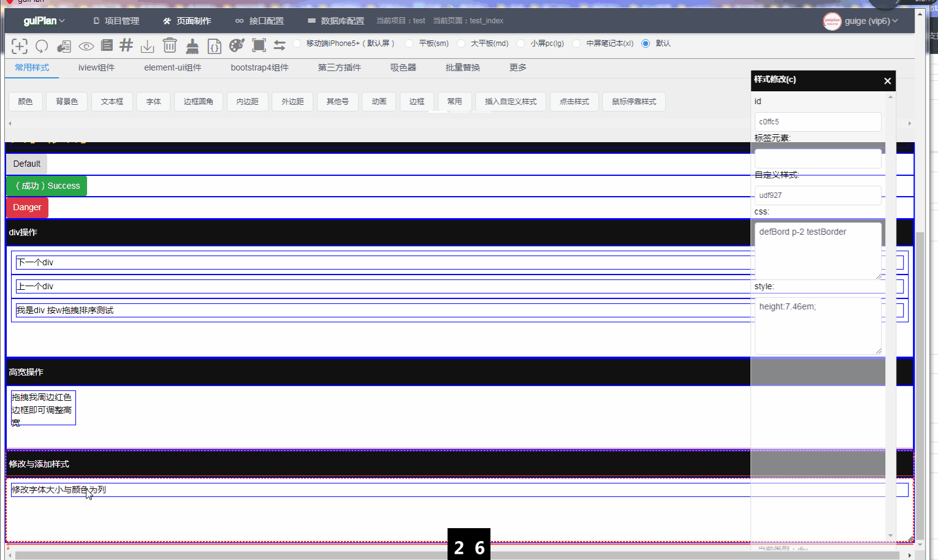Viewport: 938px width, 560px height.
Task: Click the 鼠标停靠样式 button
Action: [634, 102]
